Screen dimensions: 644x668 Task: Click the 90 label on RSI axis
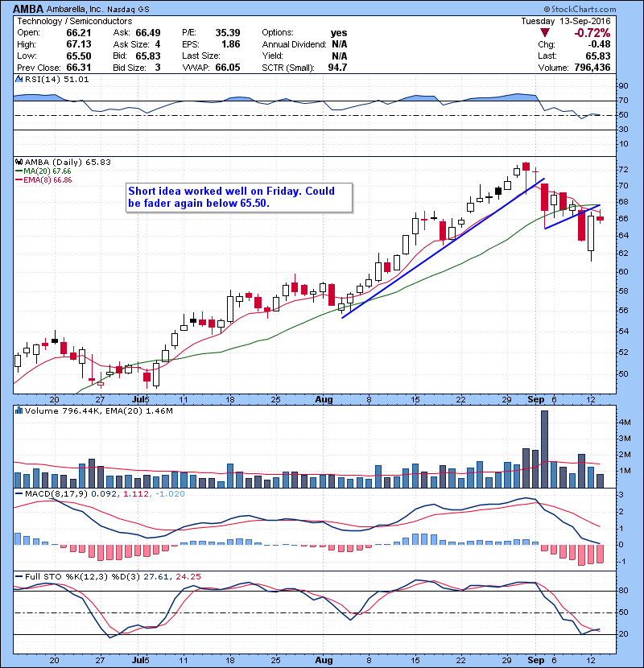pos(623,86)
